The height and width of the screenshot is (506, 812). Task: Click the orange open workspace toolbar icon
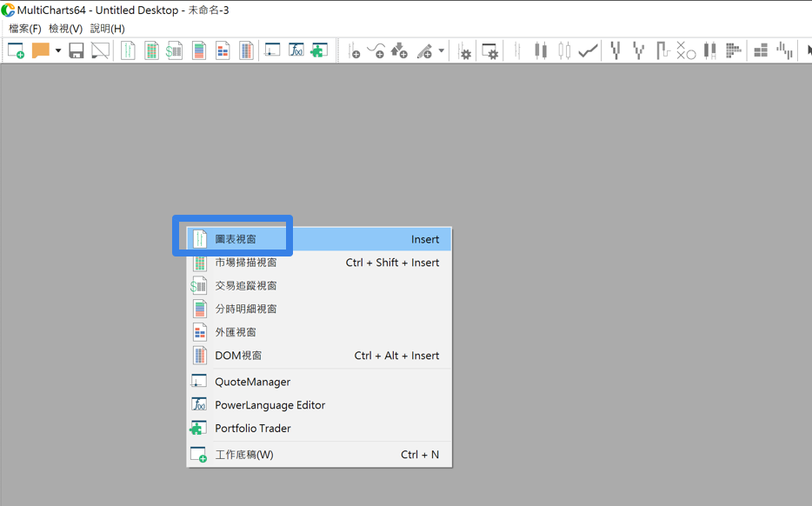click(40, 50)
